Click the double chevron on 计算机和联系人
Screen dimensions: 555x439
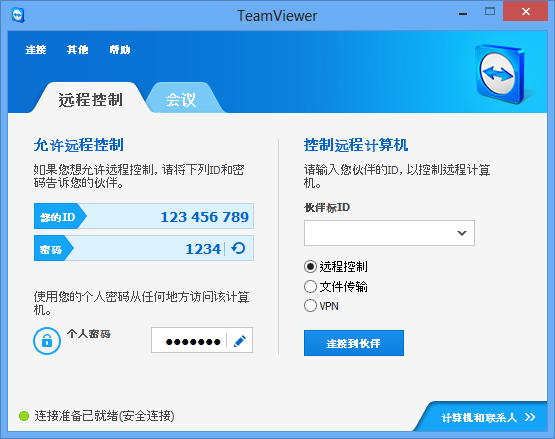(x=530, y=417)
